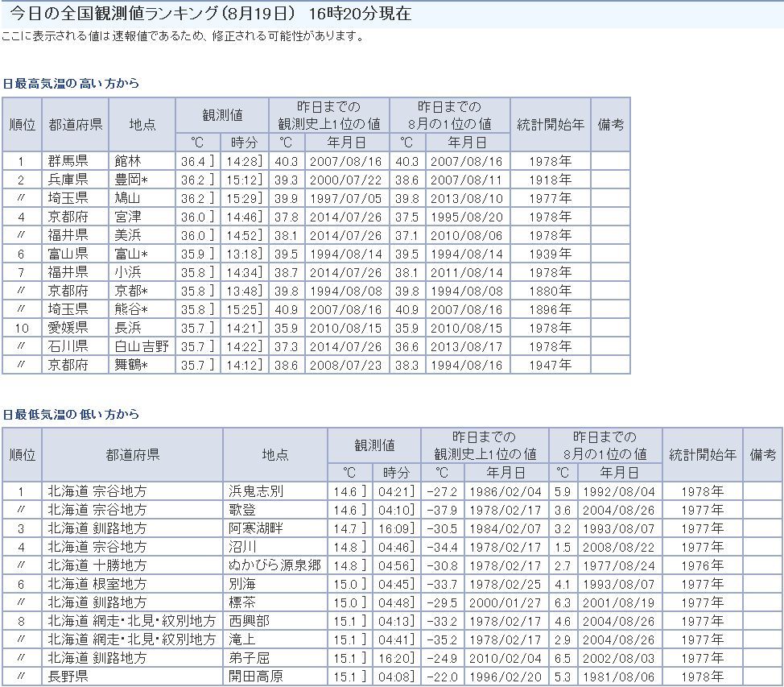Click the ぬかびら源泉郷 location
Viewport: 784px width, 687px height.
coord(274,565)
